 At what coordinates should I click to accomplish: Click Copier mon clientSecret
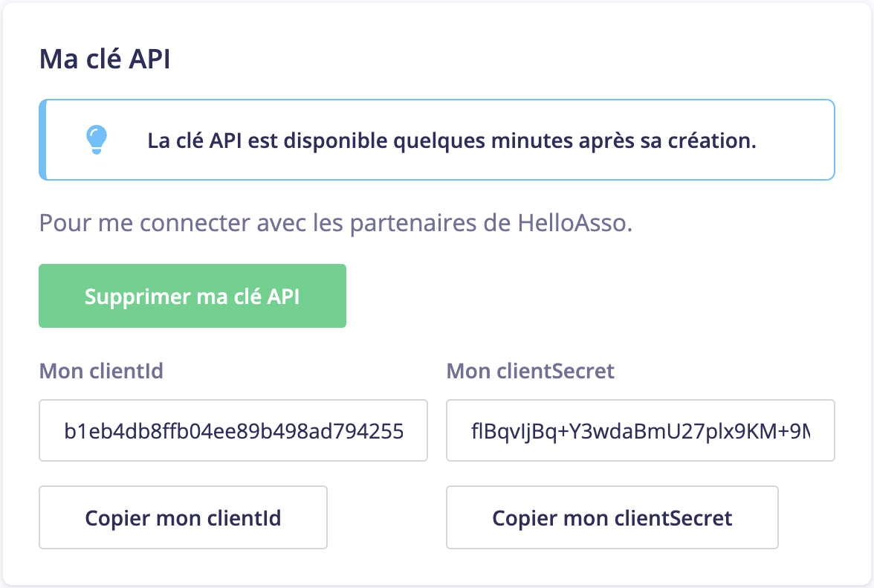click(612, 517)
